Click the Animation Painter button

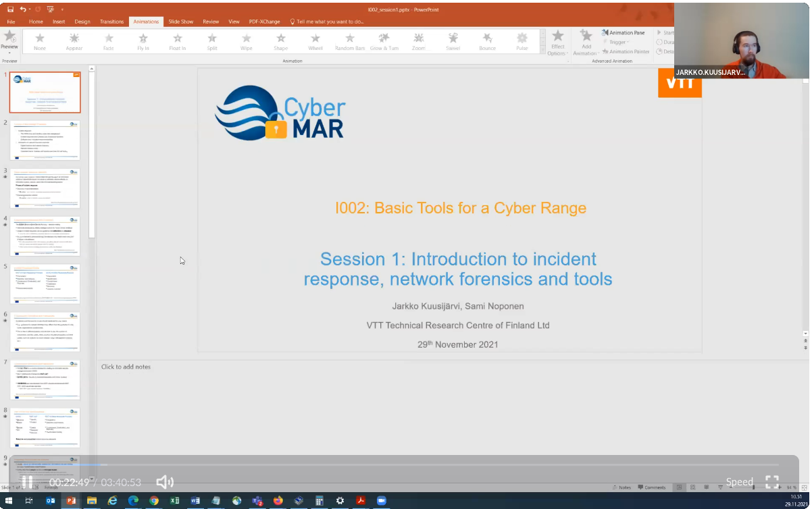point(625,51)
